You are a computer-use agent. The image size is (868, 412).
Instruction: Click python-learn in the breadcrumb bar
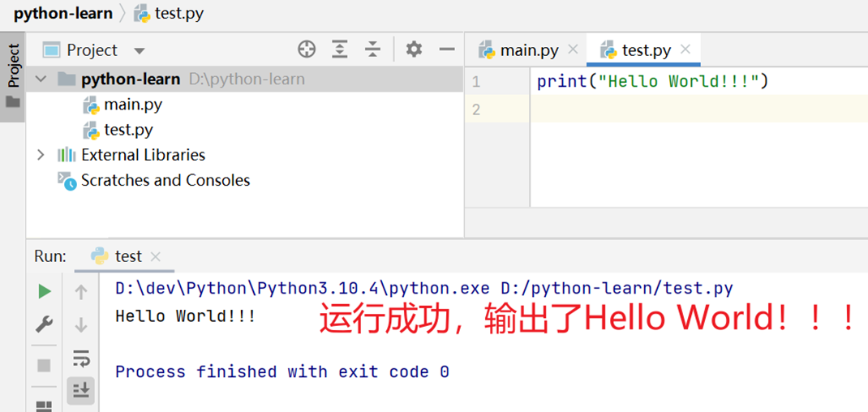click(x=63, y=13)
